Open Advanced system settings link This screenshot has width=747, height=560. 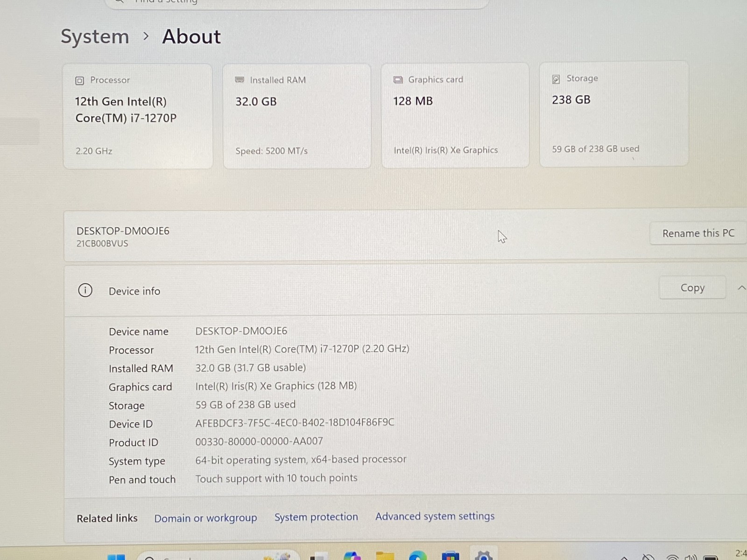pos(435,516)
